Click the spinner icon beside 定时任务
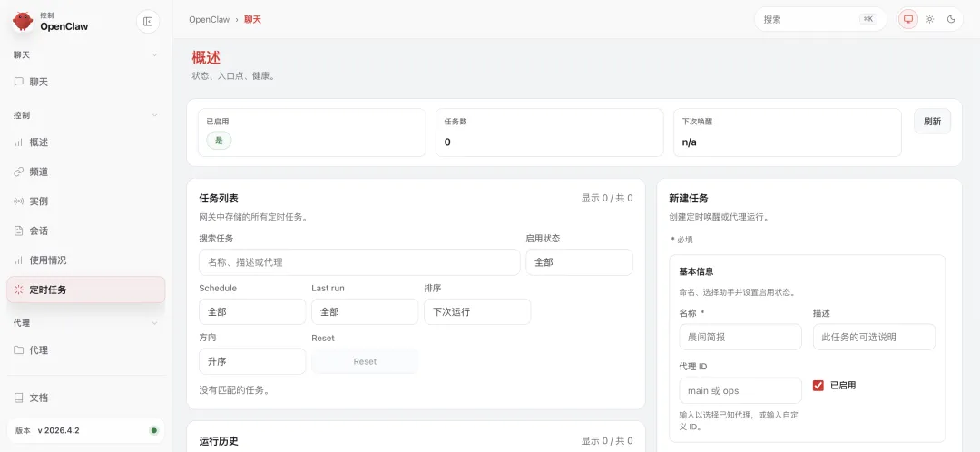This screenshot has width=980, height=452. 19,290
